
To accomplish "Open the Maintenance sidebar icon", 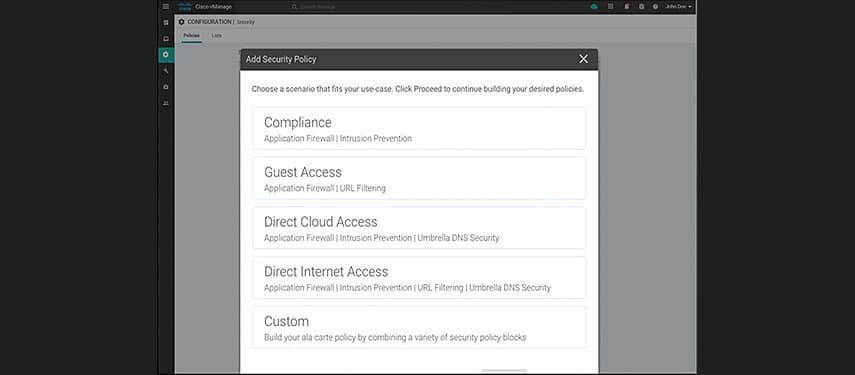I will pyautogui.click(x=166, y=87).
